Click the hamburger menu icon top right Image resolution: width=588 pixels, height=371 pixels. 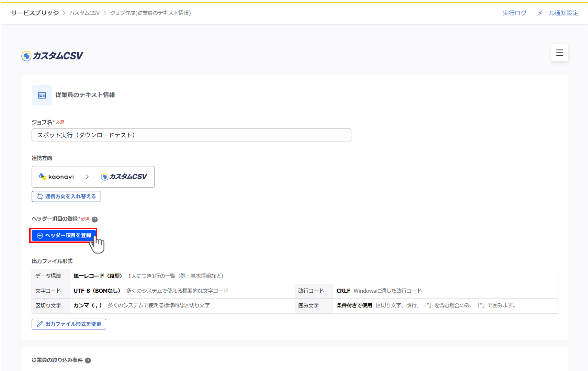click(x=559, y=53)
